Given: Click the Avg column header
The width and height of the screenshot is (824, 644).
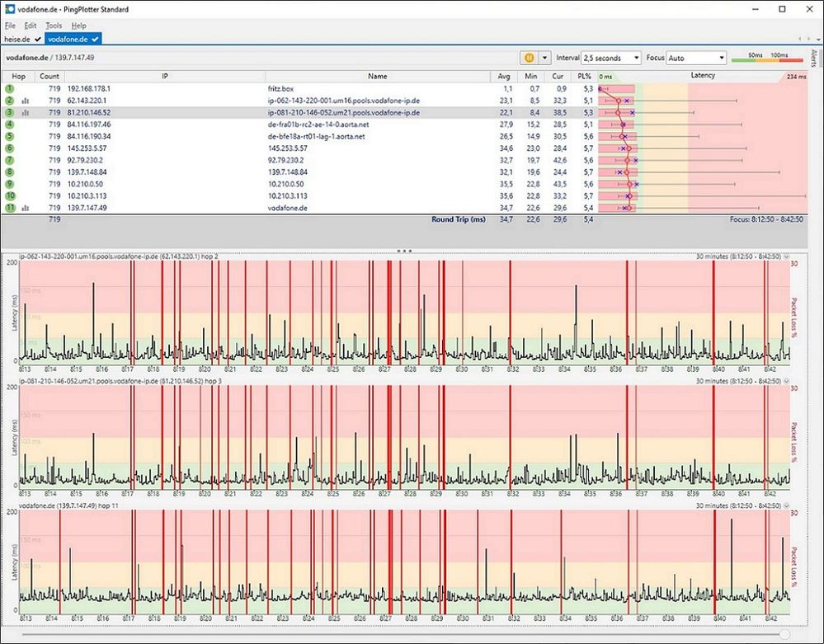Looking at the screenshot, I should tap(503, 76).
